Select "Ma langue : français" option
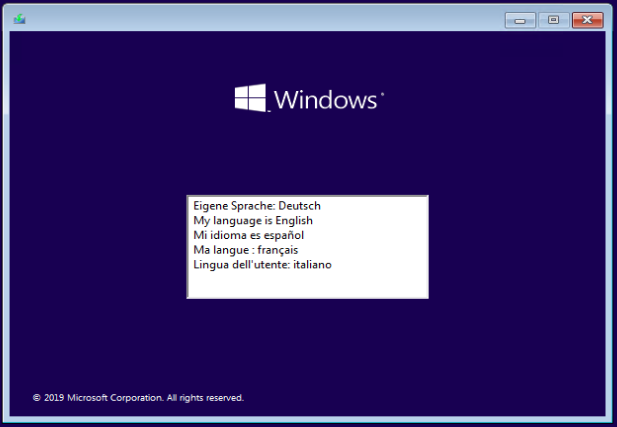Viewport: 617px width, 427px height. 307,250
